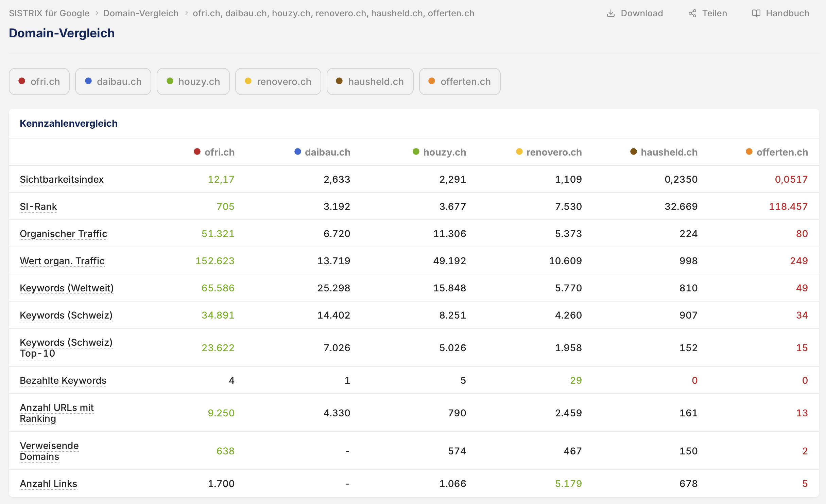Image resolution: width=826 pixels, height=504 pixels.
Task: Click ofri.ch traffic value 152.623
Action: tap(215, 261)
